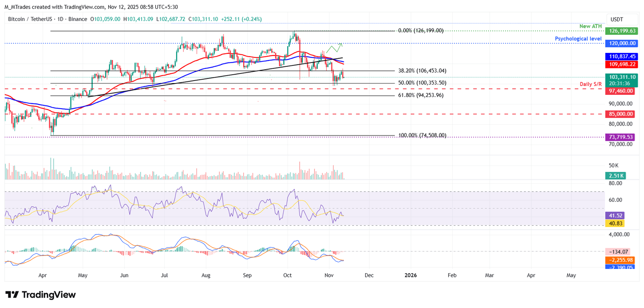Image resolution: width=644 pixels, height=308 pixels.
Task: Click the 38.20% Fibonacci level label
Action: click(x=422, y=71)
